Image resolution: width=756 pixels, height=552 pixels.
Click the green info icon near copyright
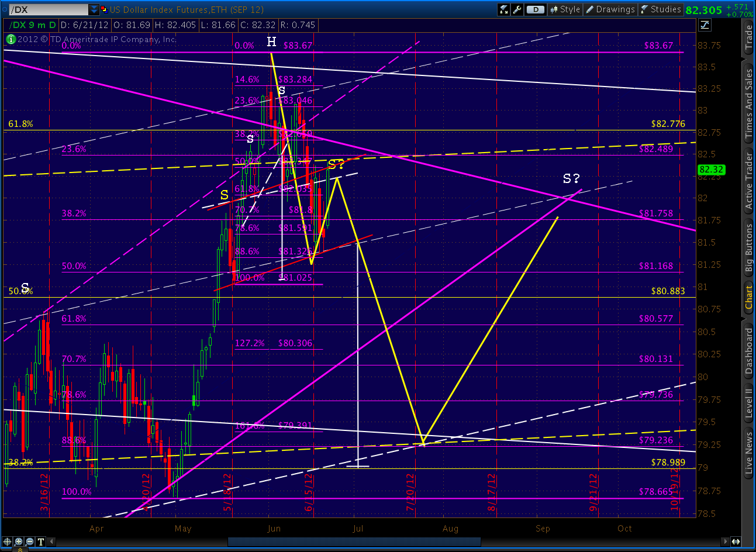point(11,39)
